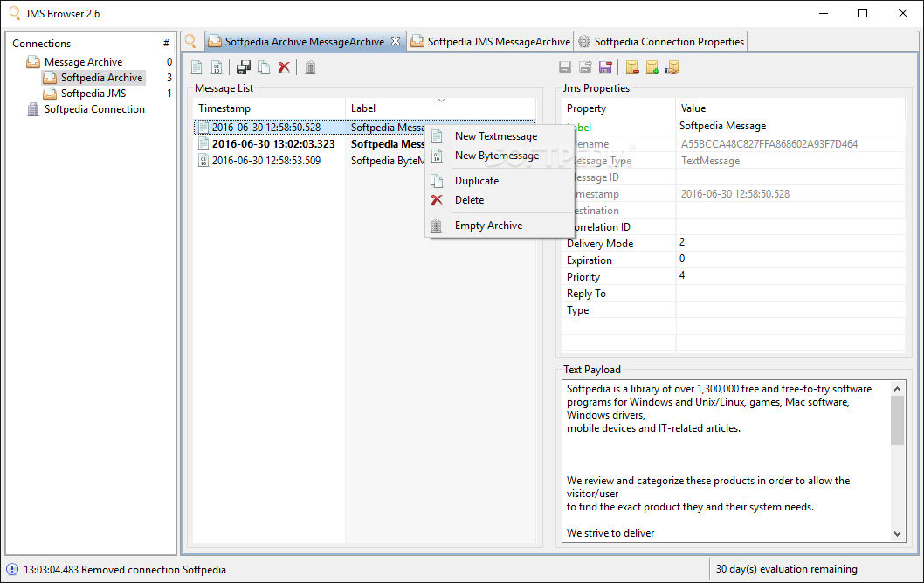The width and height of the screenshot is (924, 583).
Task: Click the Delivery Mode property name
Action: 600,244
